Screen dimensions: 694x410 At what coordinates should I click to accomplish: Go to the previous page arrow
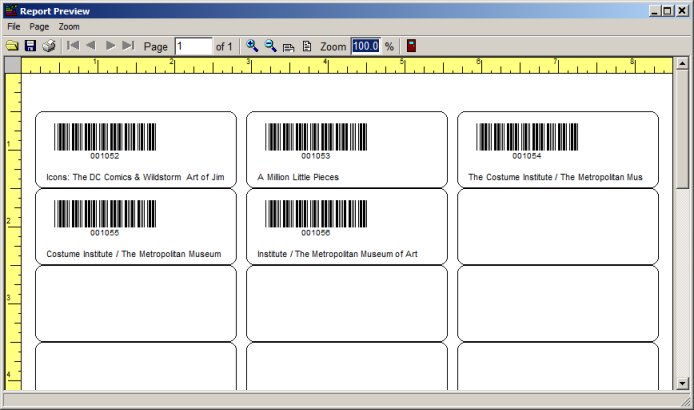pyautogui.click(x=91, y=45)
